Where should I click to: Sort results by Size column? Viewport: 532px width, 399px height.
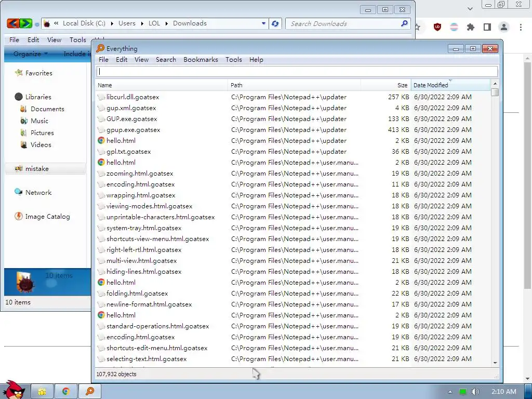click(x=386, y=85)
